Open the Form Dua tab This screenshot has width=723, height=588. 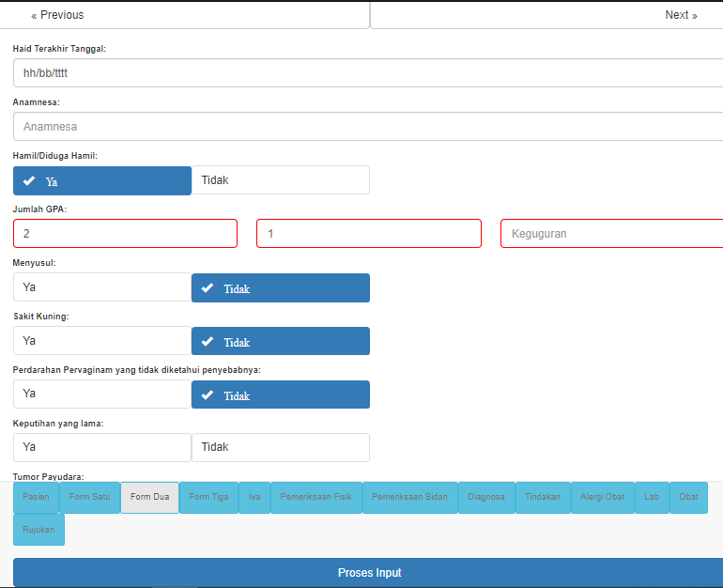click(150, 497)
